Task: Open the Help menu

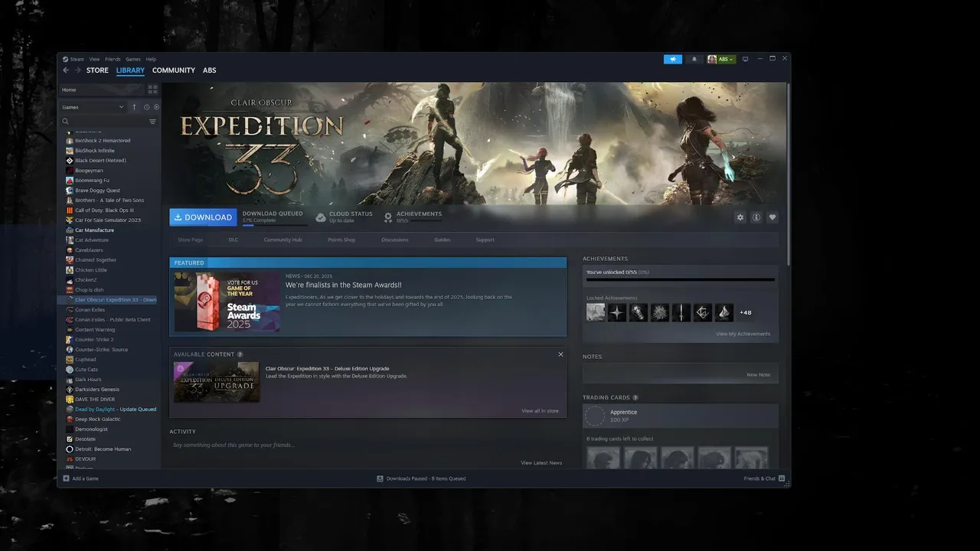Action: coord(151,59)
